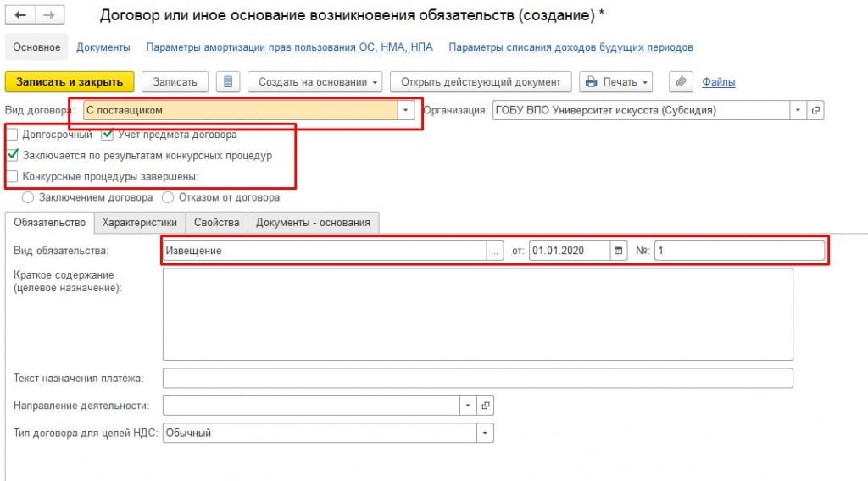Click the ellipsis button for Вид обязательства

click(x=495, y=251)
